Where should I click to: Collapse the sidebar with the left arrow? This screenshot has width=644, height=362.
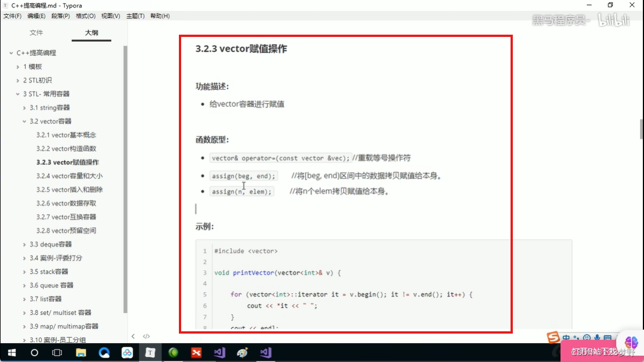click(133, 336)
